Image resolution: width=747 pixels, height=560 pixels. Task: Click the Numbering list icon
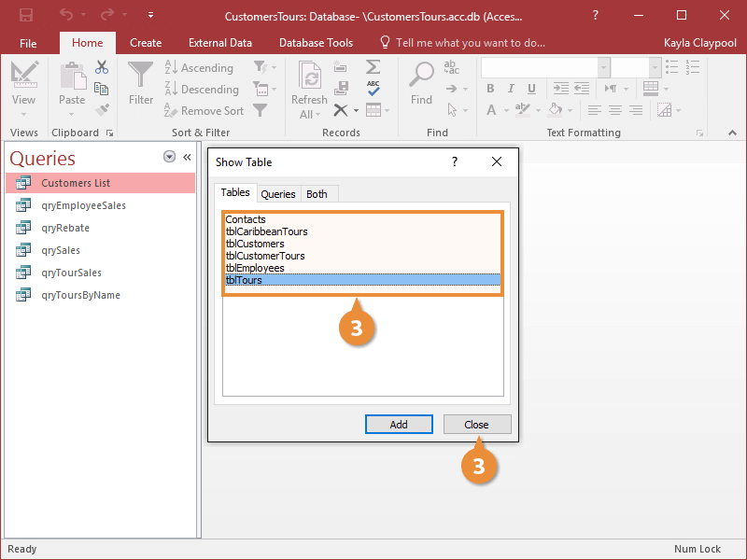click(693, 67)
